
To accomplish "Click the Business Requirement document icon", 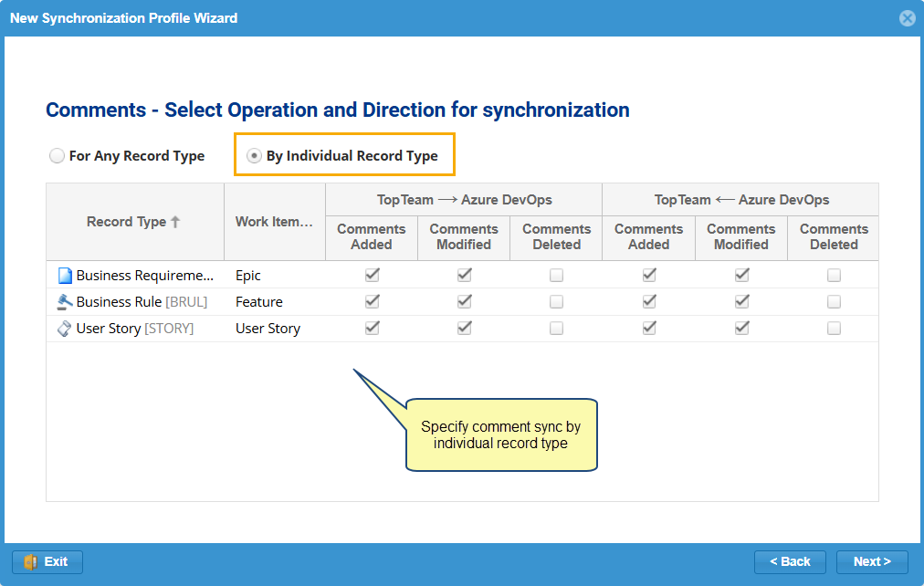I will (64, 276).
